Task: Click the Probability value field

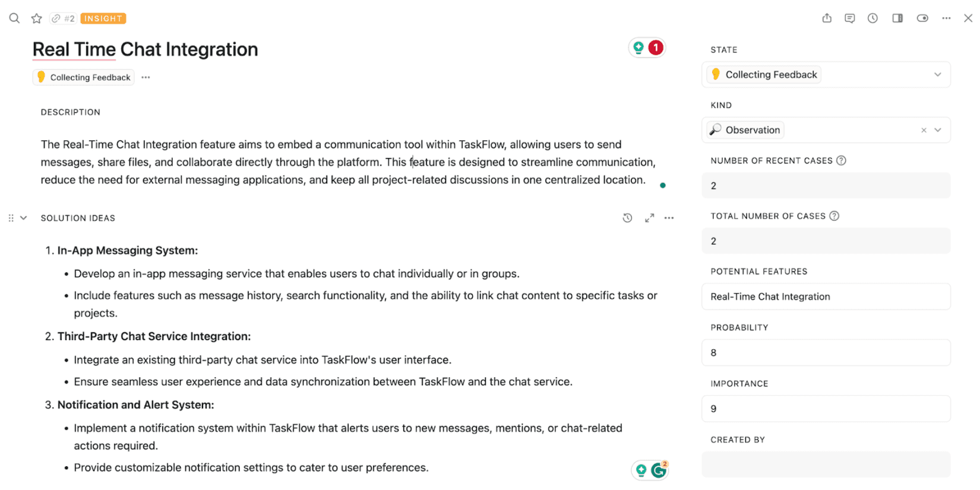Action: 826,352
